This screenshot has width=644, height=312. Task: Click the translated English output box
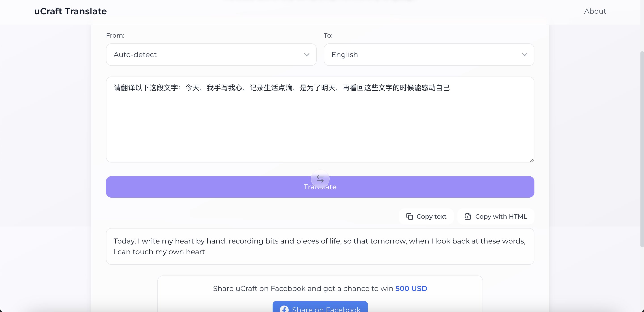320,246
